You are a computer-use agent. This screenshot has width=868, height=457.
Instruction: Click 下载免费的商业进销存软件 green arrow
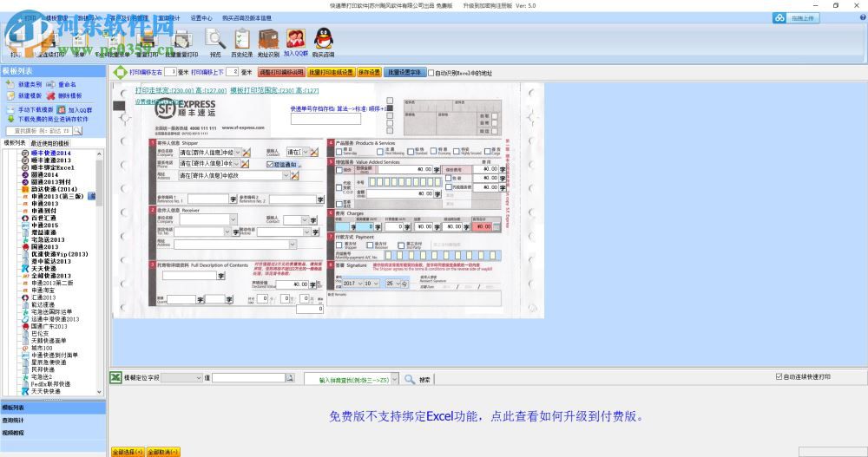point(10,119)
